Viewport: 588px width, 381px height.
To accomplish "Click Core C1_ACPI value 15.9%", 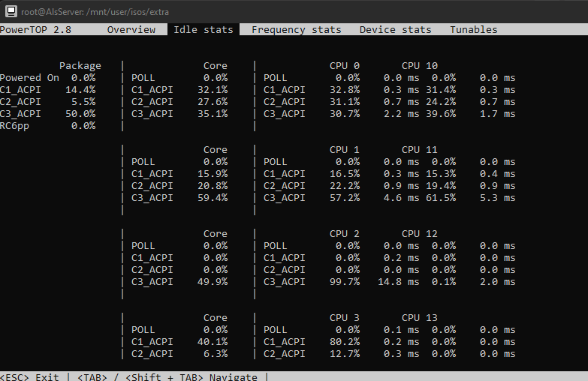I will click(213, 174).
